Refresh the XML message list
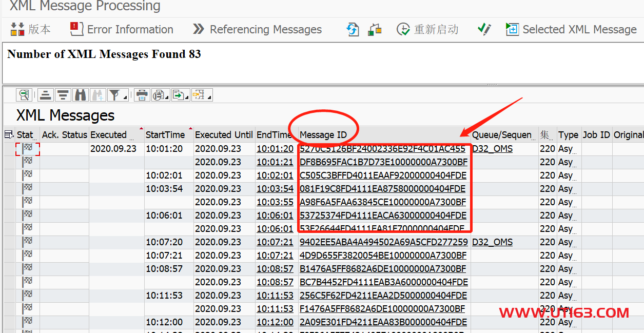 point(353,29)
